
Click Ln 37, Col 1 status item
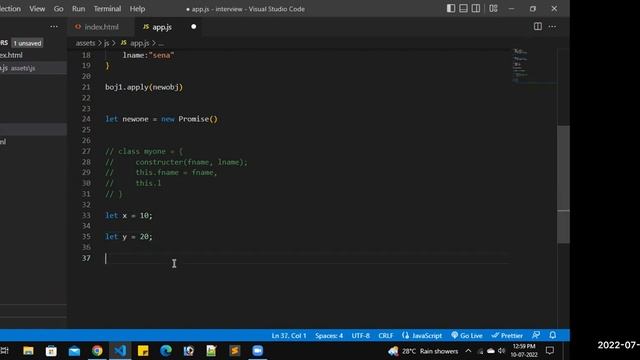pos(289,336)
